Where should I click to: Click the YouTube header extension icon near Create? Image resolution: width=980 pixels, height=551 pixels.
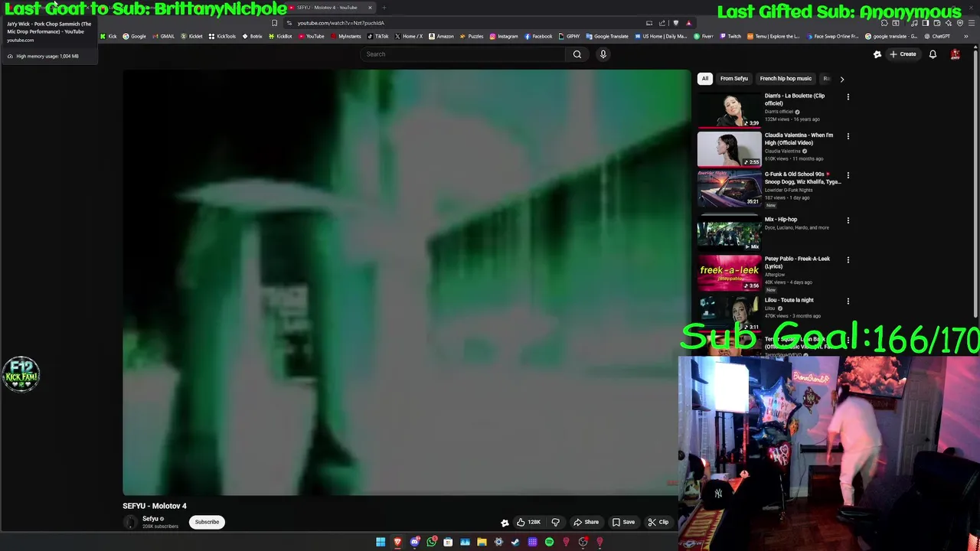pyautogui.click(x=877, y=54)
